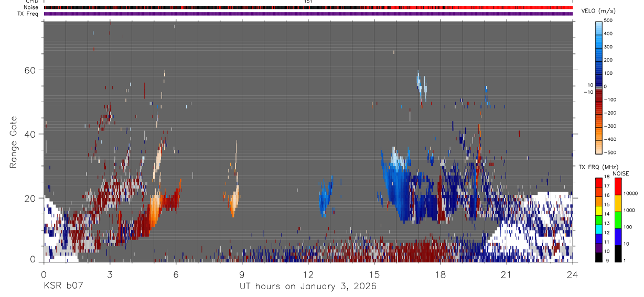Image resolution: width=644 pixels, height=297 pixels.
Task: Select purple swatch in TX FRQ legend
Action: pyautogui.click(x=599, y=248)
